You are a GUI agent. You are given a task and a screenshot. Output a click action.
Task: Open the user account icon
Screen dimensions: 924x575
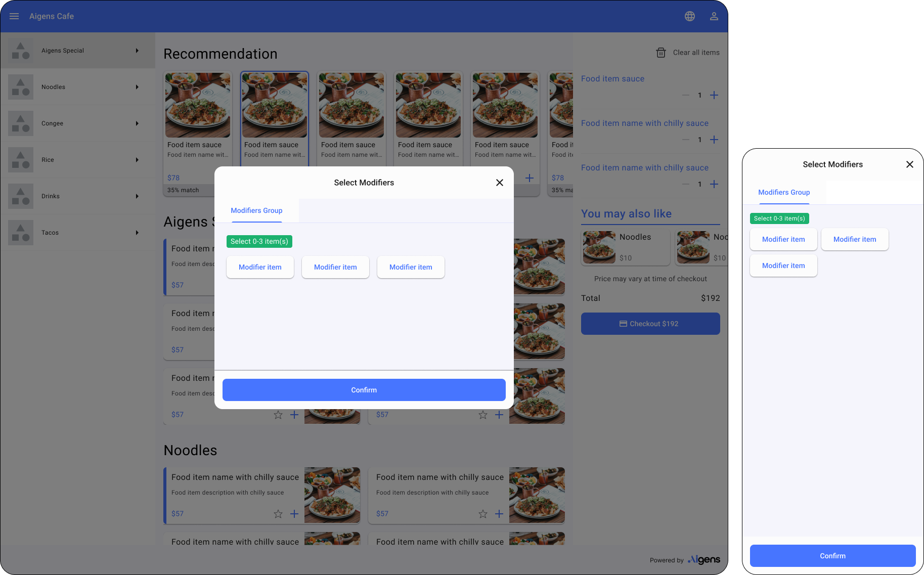pyautogui.click(x=714, y=16)
